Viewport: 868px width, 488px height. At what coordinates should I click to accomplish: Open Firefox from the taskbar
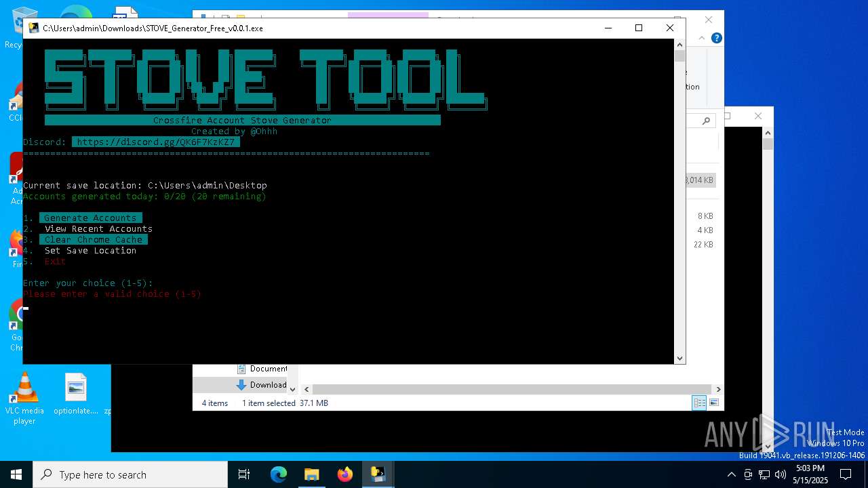click(x=344, y=474)
